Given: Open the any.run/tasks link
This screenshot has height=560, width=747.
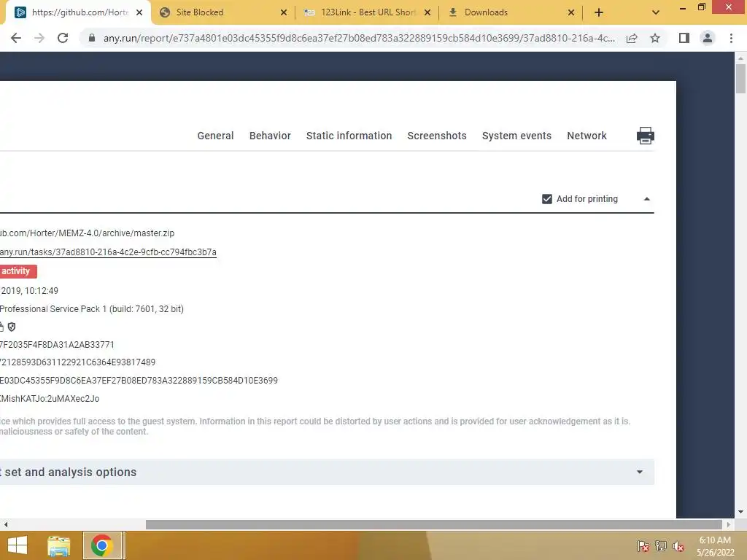Looking at the screenshot, I should pos(108,252).
